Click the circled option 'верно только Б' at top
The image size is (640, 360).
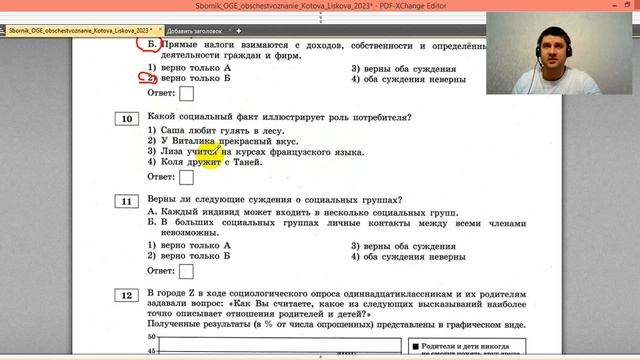point(196,78)
